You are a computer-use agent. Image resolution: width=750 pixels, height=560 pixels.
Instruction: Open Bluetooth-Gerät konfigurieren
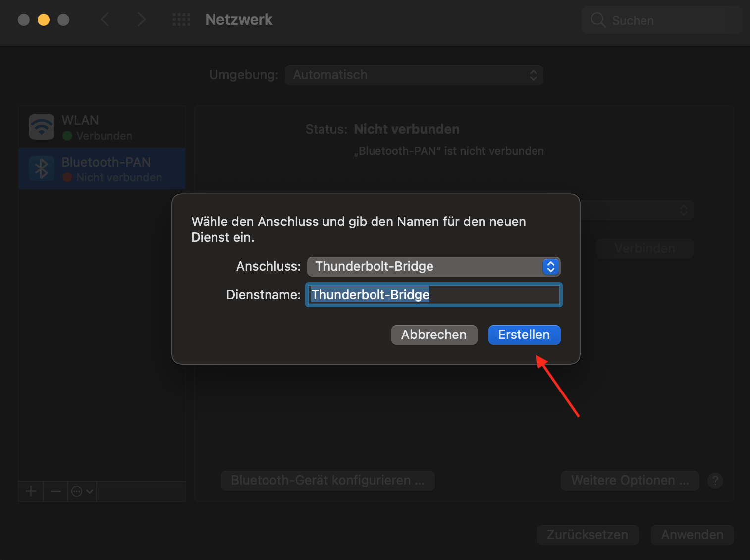click(x=328, y=481)
